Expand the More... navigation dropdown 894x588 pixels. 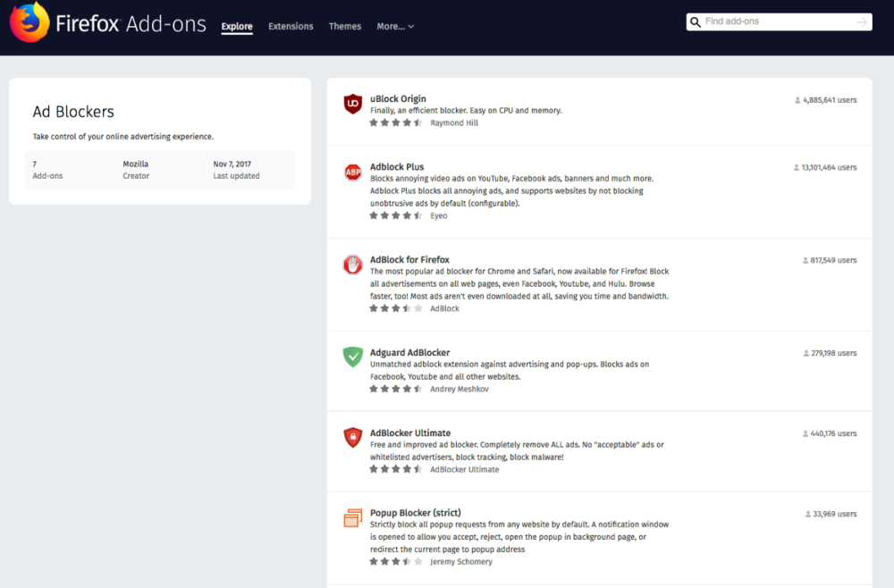(395, 26)
